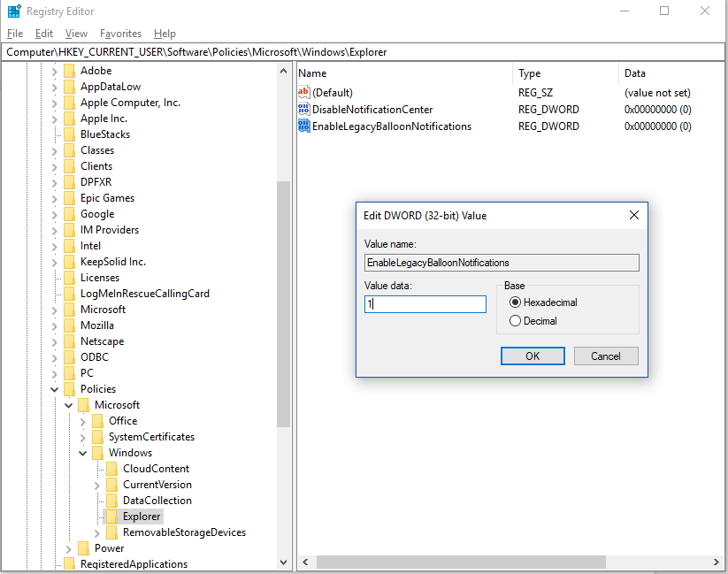Click the registry path address bar
The width and height of the screenshot is (728, 574).
click(x=364, y=52)
